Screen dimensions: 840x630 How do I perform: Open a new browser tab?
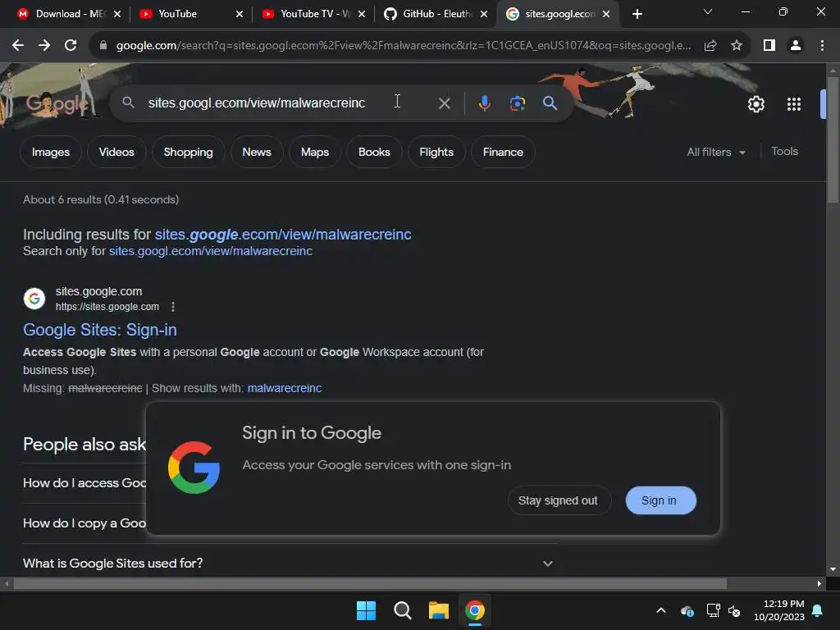637,14
